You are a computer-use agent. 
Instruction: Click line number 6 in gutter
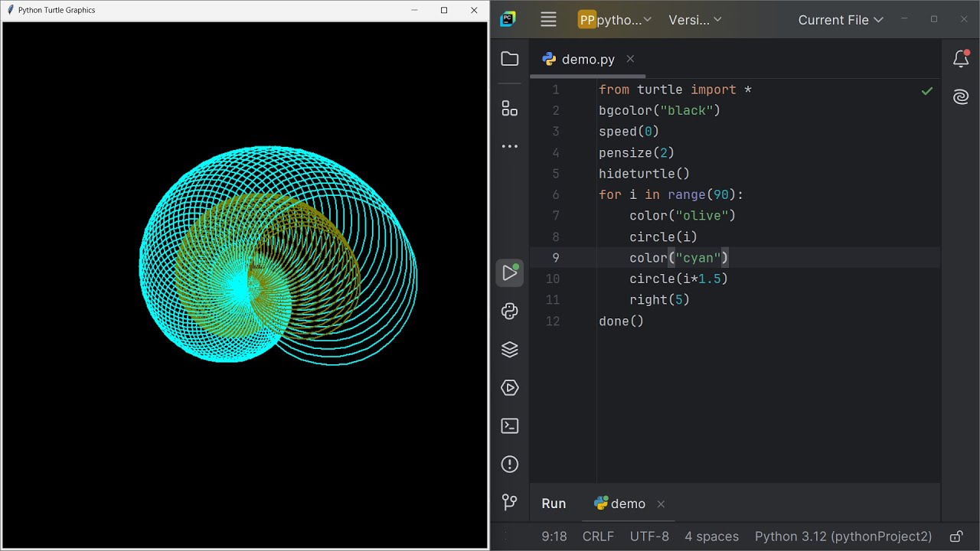556,195
